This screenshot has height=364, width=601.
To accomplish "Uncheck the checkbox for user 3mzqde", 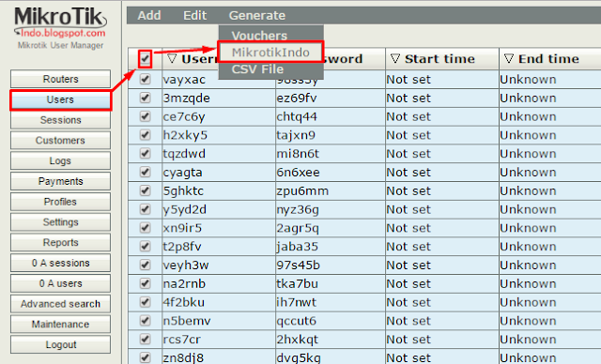I will click(145, 98).
